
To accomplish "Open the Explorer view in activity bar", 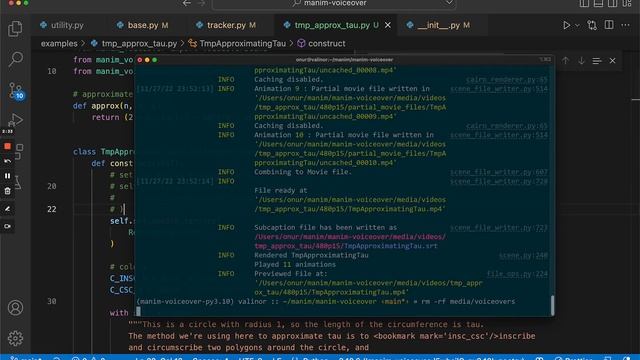I will click(15, 29).
